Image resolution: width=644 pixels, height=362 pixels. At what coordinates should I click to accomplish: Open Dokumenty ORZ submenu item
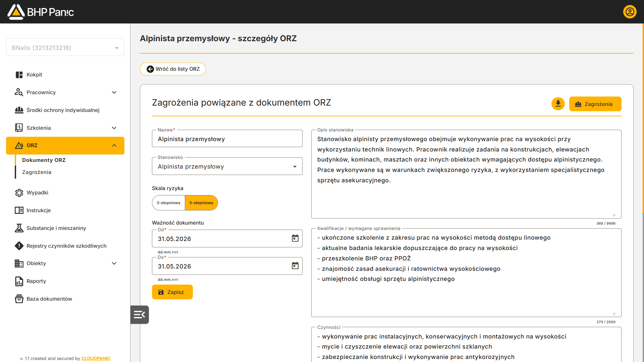[x=44, y=160]
